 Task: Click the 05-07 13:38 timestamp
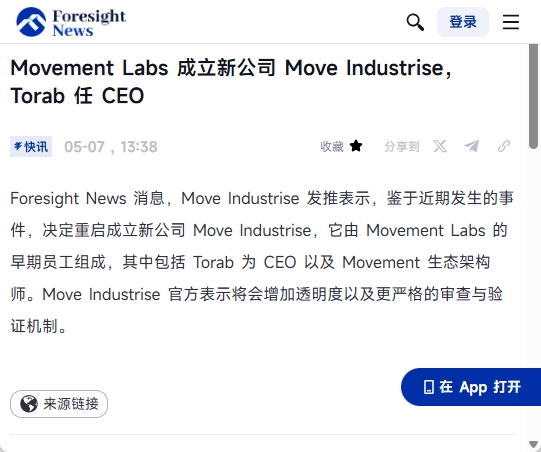[111, 147]
